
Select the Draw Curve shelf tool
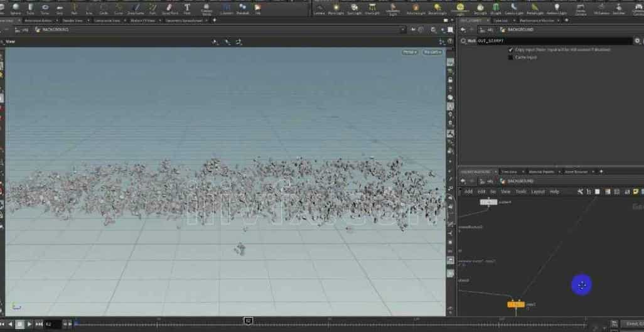[136, 8]
